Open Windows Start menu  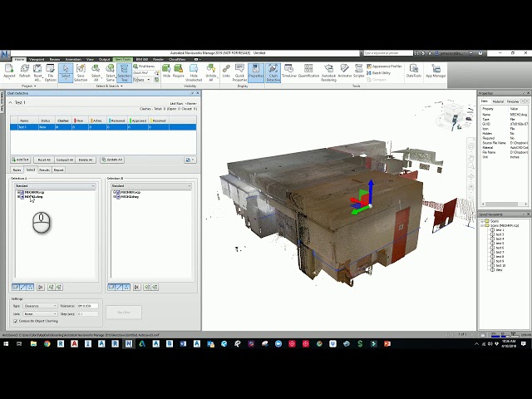pos(6,344)
